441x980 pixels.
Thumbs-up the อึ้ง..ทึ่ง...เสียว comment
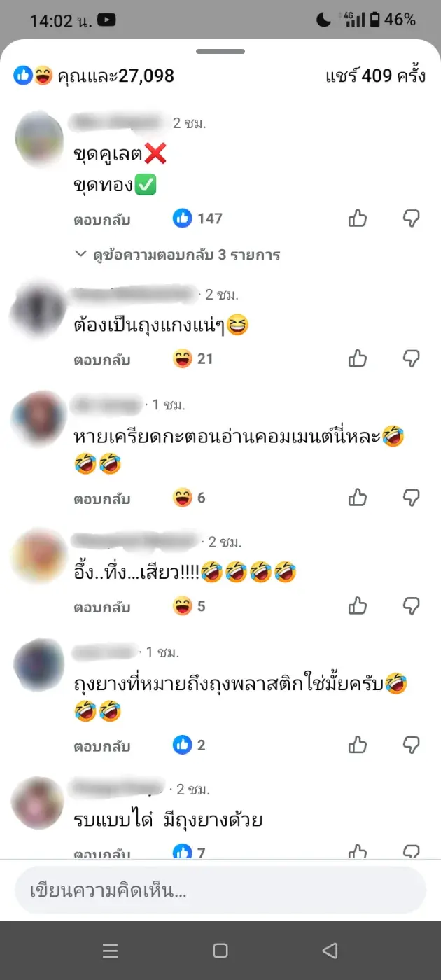pyautogui.click(x=358, y=605)
